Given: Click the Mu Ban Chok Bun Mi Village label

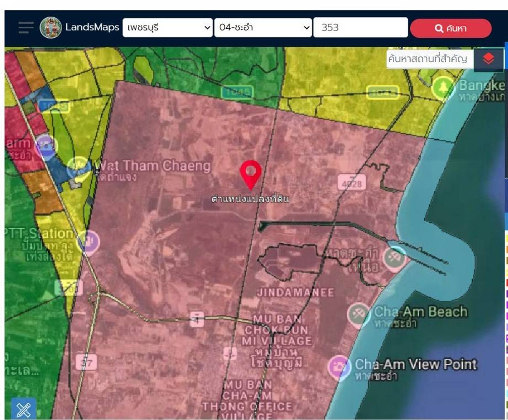Looking at the screenshot, I should point(278,330).
